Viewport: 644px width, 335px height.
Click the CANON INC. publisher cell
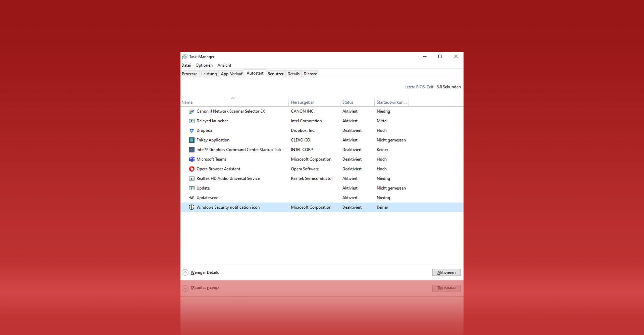point(303,111)
